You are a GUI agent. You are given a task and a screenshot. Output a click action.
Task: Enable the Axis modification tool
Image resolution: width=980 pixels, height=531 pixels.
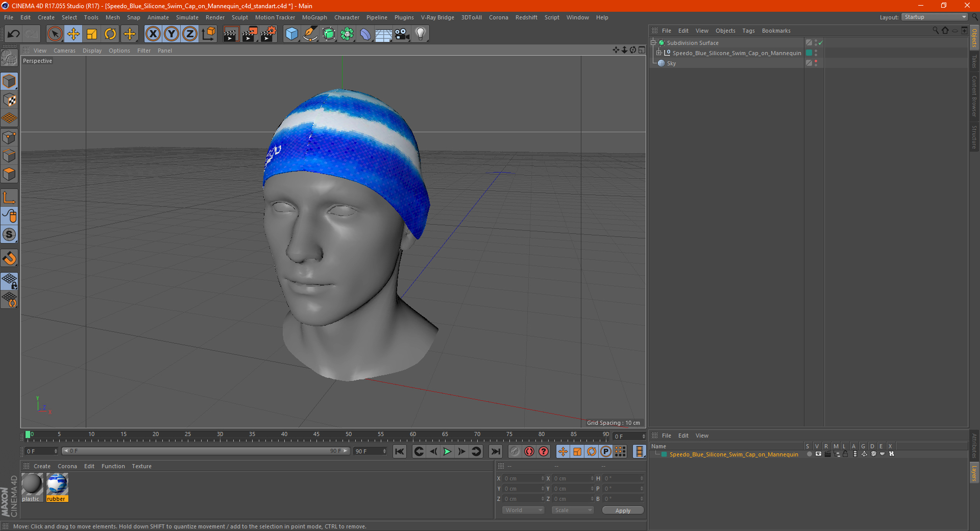[x=9, y=198]
